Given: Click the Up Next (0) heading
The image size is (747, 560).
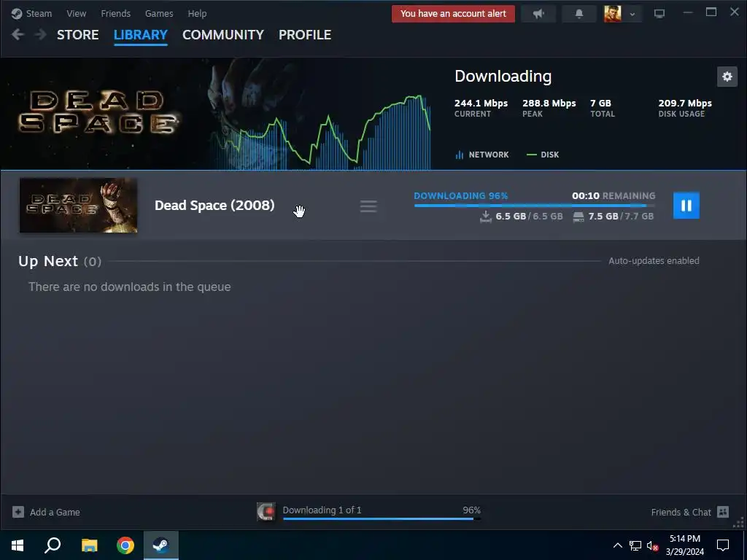Looking at the screenshot, I should click(60, 262).
